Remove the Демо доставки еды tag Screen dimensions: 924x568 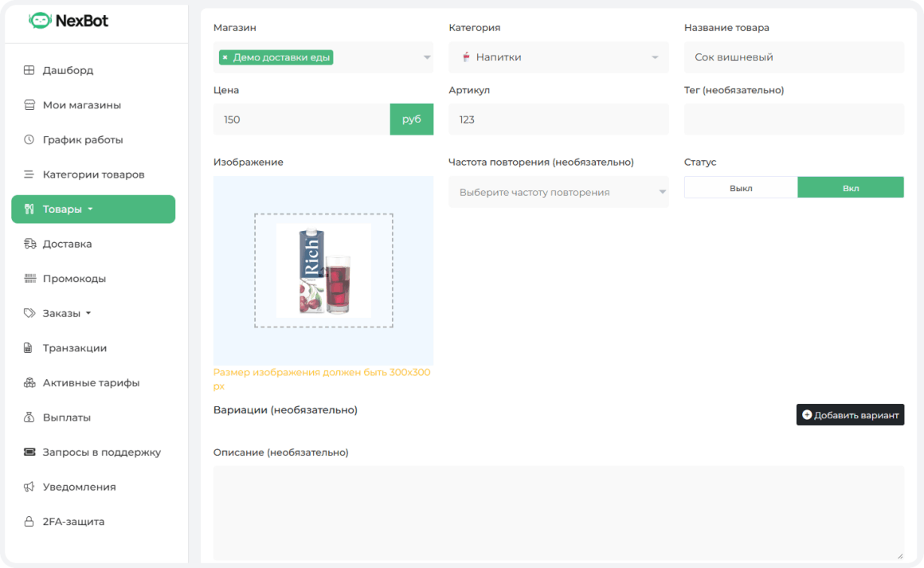coord(225,57)
